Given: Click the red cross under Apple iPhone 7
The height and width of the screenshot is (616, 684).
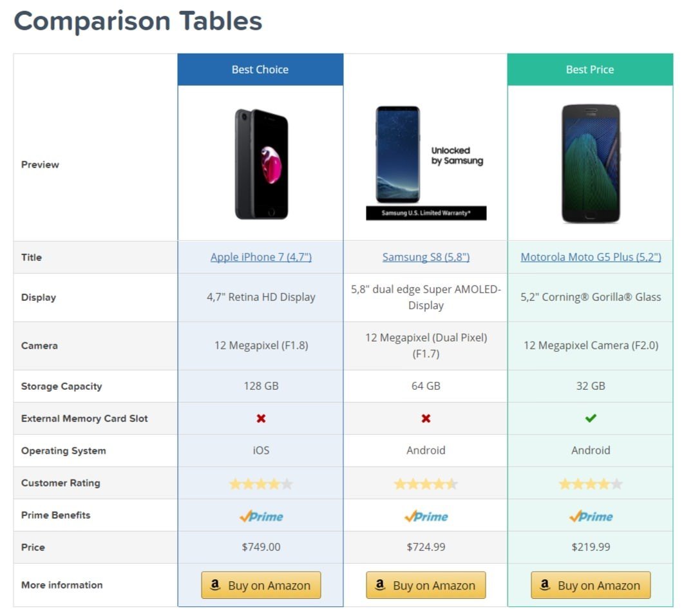Looking at the screenshot, I should pyautogui.click(x=261, y=419).
